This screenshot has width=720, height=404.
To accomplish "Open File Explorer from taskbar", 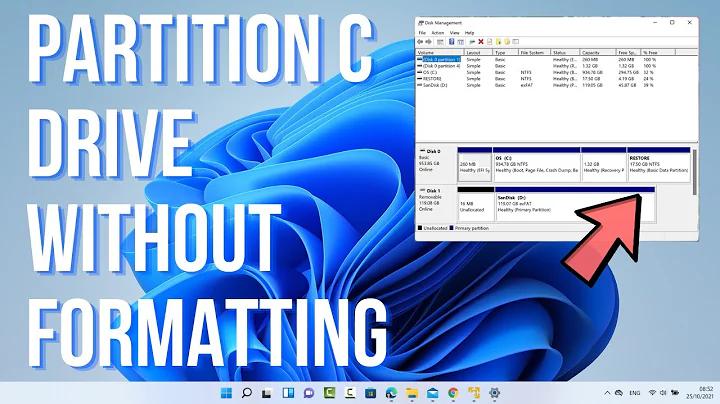I will (x=412, y=393).
